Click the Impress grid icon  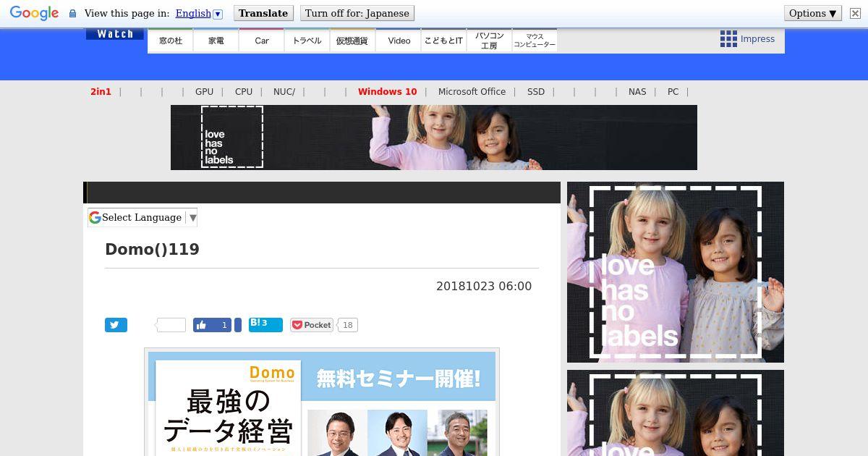pos(728,39)
